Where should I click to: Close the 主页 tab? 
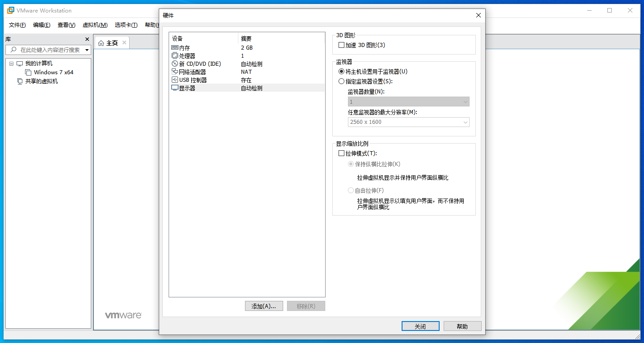click(124, 43)
